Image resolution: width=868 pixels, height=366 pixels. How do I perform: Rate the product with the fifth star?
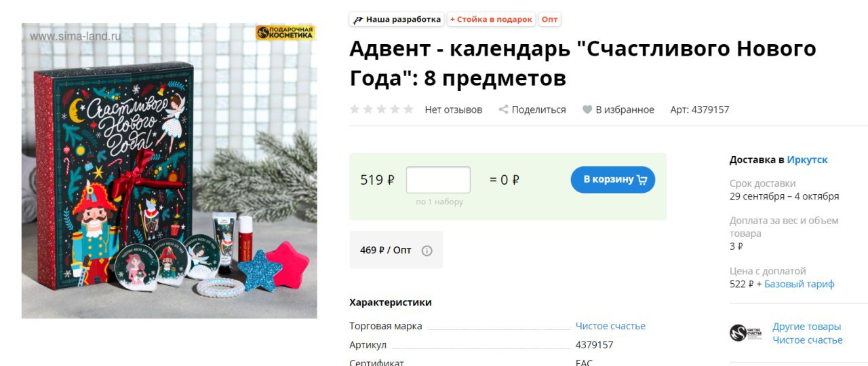[x=408, y=109]
